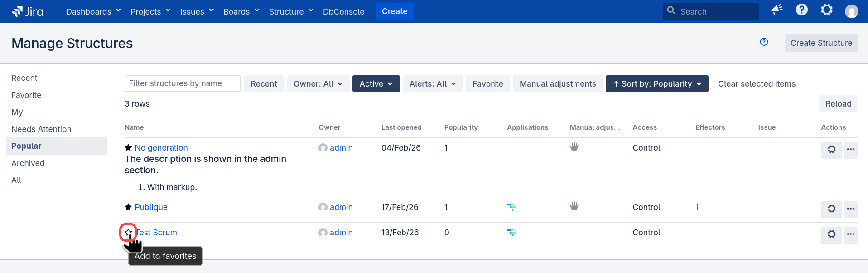Viewport: 868px width, 273px height.
Task: Open more actions for Publique
Action: (851, 209)
